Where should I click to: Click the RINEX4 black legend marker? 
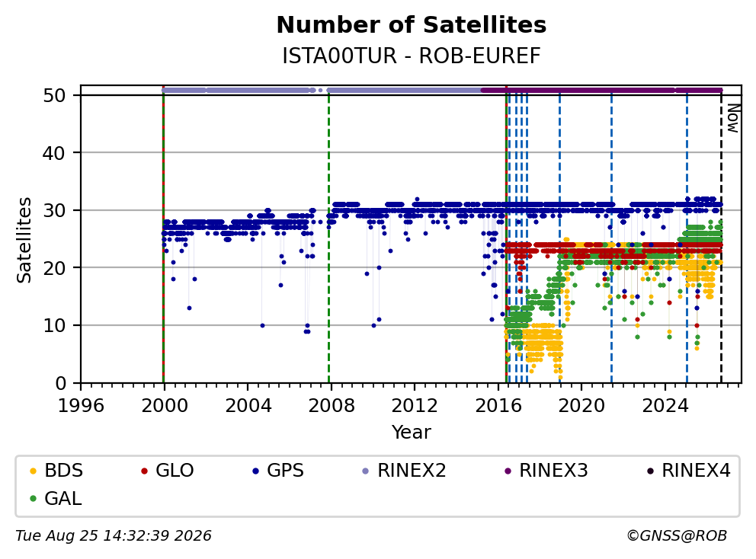pos(650,471)
